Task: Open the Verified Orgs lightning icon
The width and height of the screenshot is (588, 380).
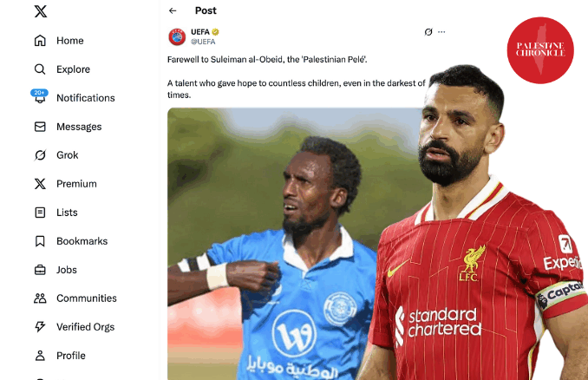Action: [40, 327]
